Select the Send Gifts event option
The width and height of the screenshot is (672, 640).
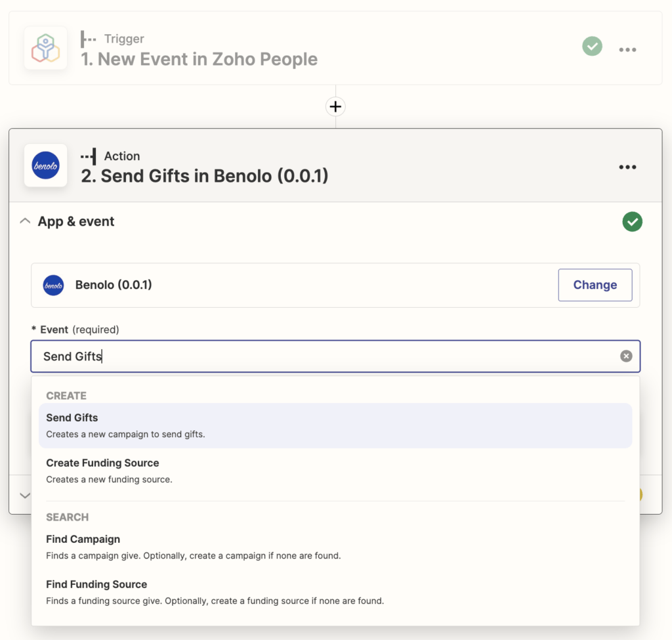point(335,425)
